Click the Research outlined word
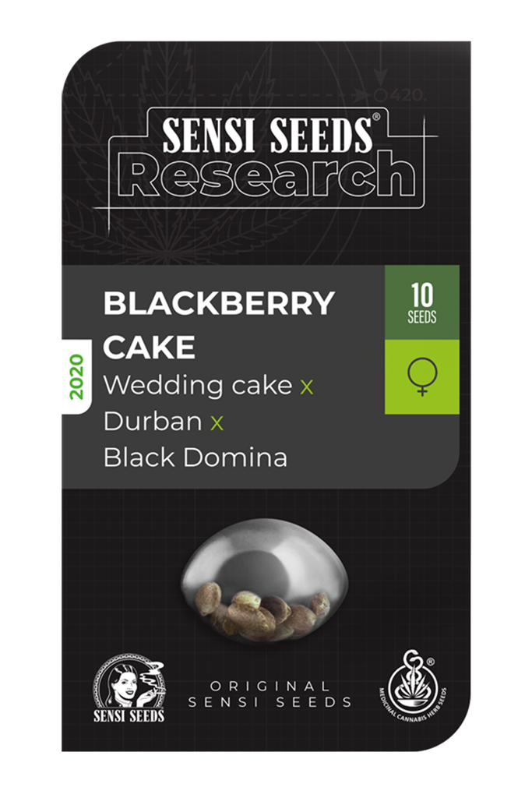 click(267, 175)
